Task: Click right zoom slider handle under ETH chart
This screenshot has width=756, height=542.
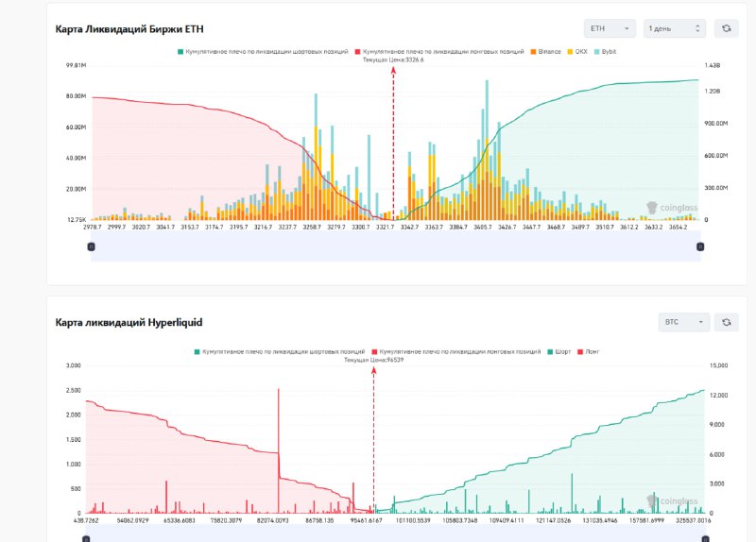Action: click(x=700, y=246)
